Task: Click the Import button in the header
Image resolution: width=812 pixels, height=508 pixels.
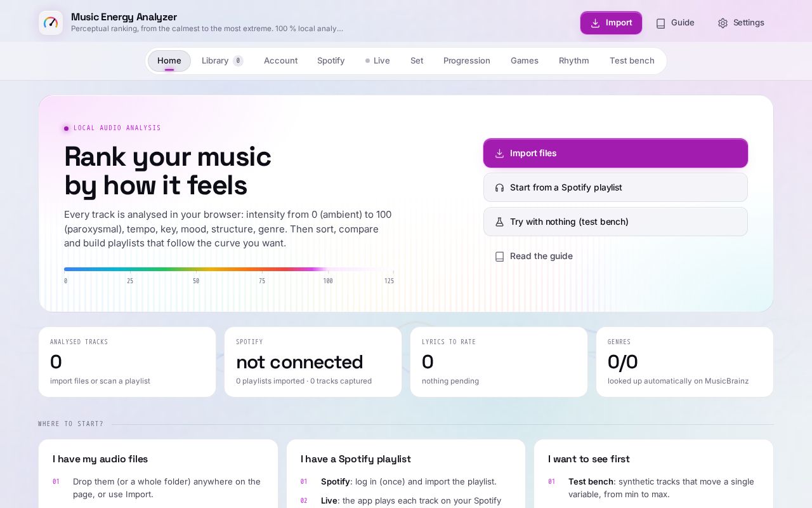Action: [611, 23]
